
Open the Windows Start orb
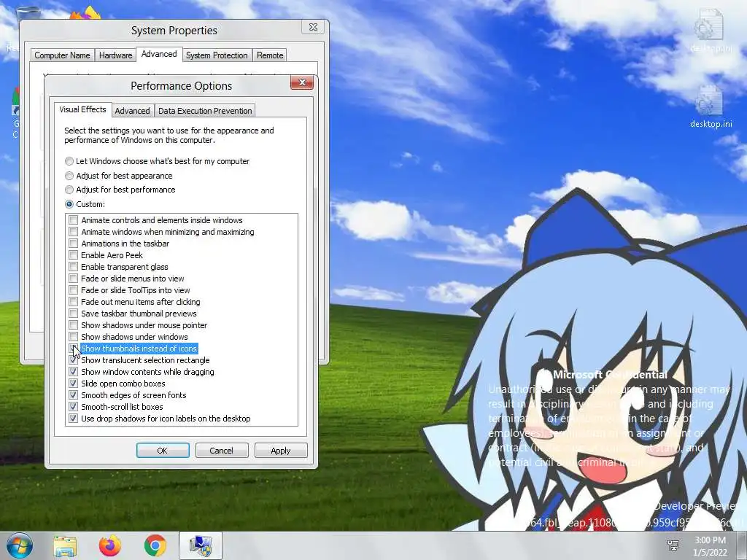click(19, 545)
